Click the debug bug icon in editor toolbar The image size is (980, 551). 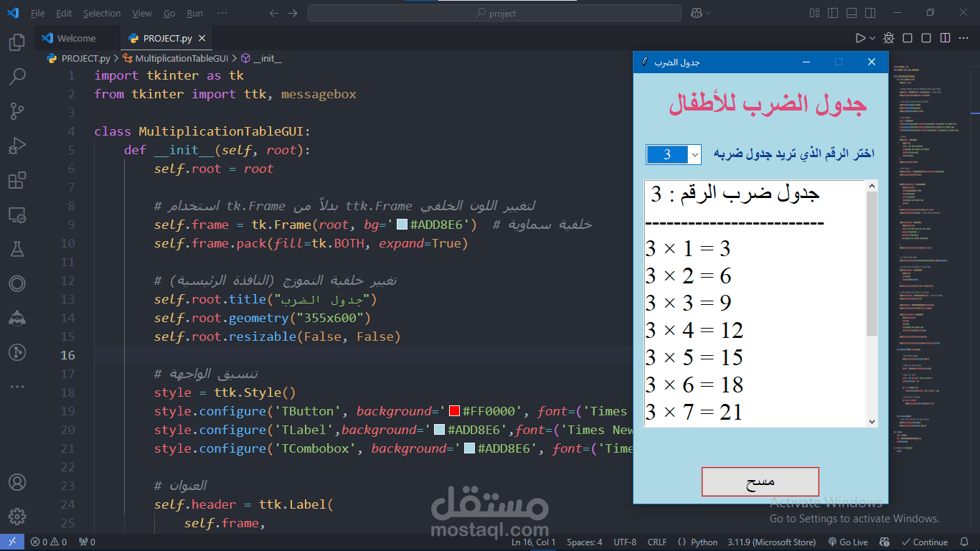[x=889, y=38]
